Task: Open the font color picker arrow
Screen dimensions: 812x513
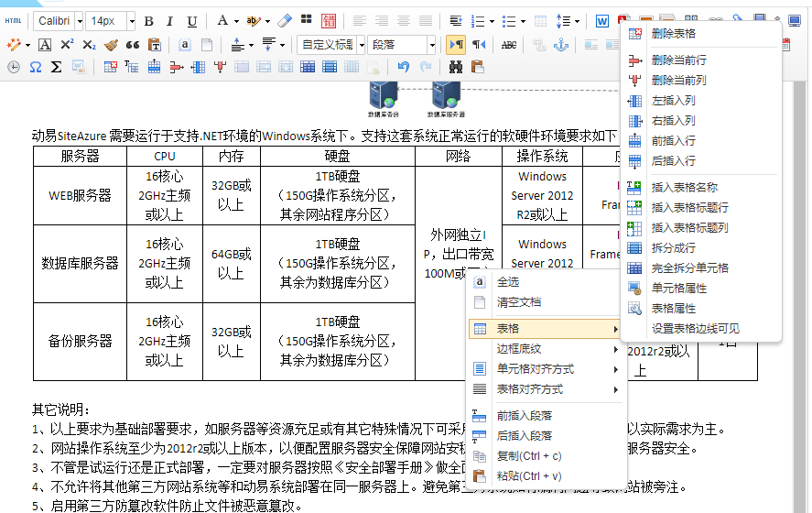Action: [235, 21]
